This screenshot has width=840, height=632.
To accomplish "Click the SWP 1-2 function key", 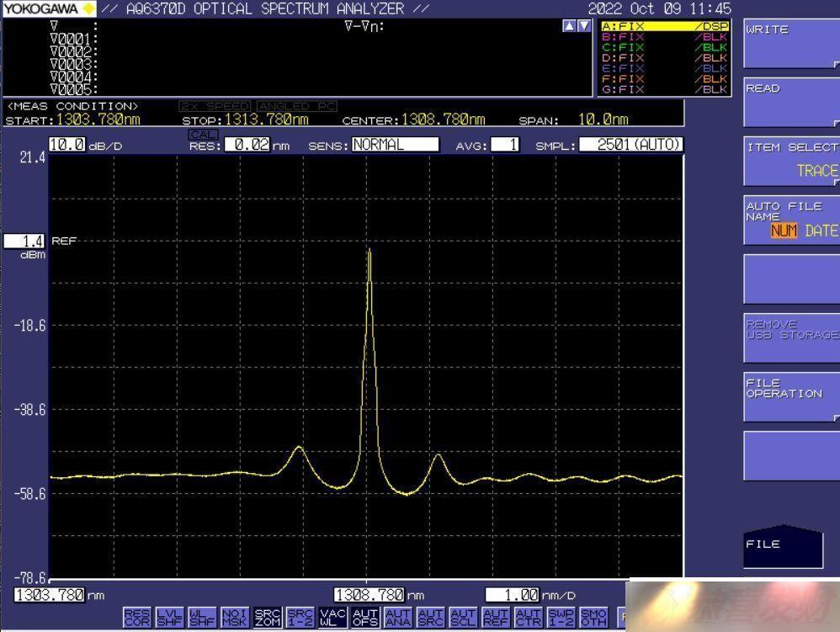I will tap(561, 617).
